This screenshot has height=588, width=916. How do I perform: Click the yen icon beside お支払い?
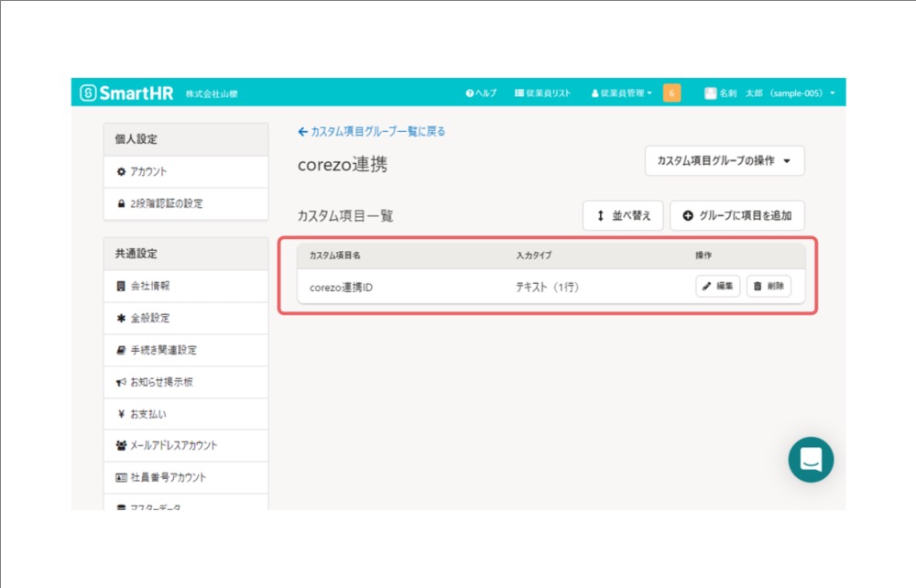pyautogui.click(x=121, y=414)
